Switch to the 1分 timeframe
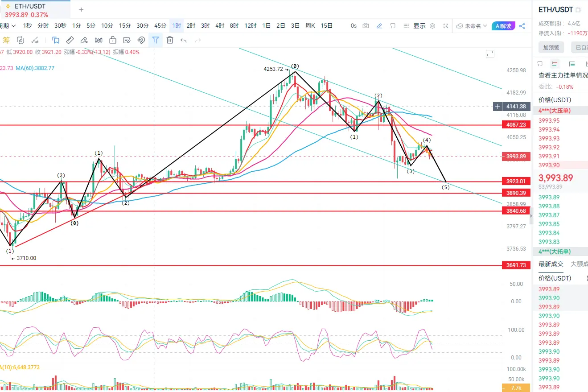Image resolution: width=588 pixels, height=392 pixels. [x=77, y=26]
